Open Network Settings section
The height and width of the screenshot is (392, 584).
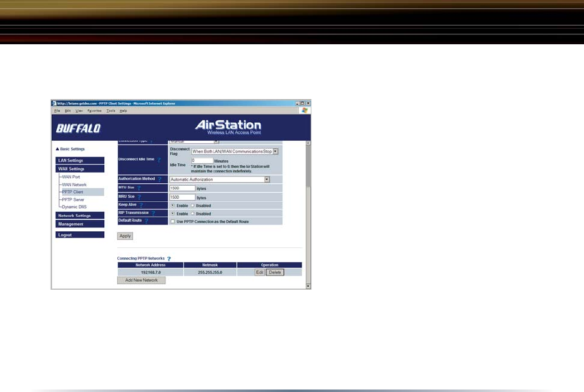[80, 216]
